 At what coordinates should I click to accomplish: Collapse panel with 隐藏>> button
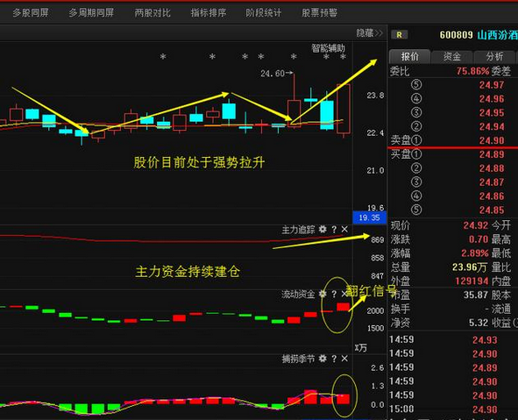[x=369, y=33]
